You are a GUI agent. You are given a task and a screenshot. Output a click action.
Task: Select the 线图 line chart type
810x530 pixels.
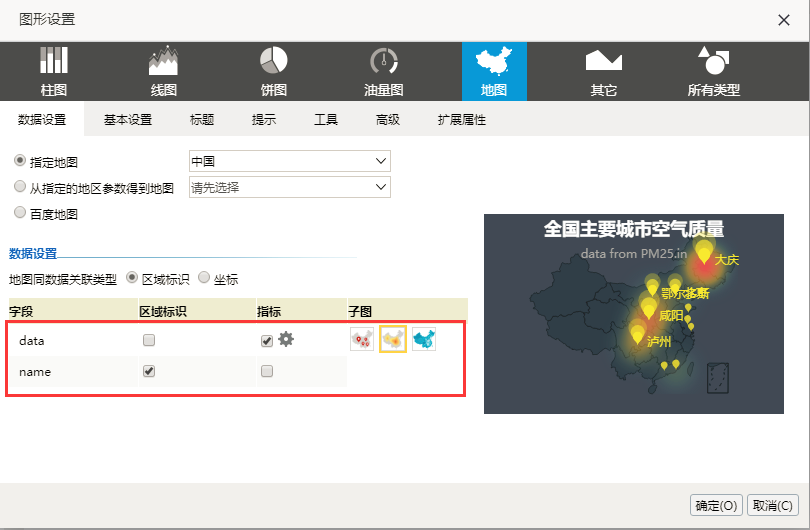point(163,71)
